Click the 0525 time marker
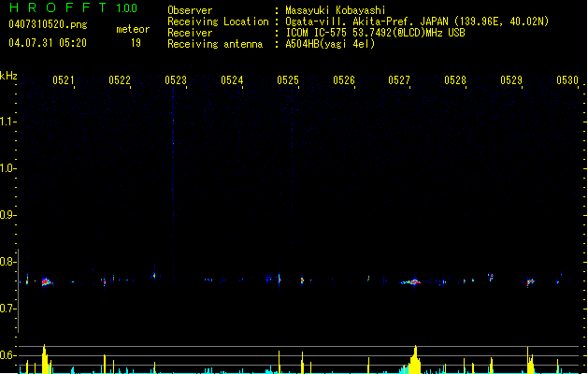Viewport: 588px width, 374px height. 288,79
